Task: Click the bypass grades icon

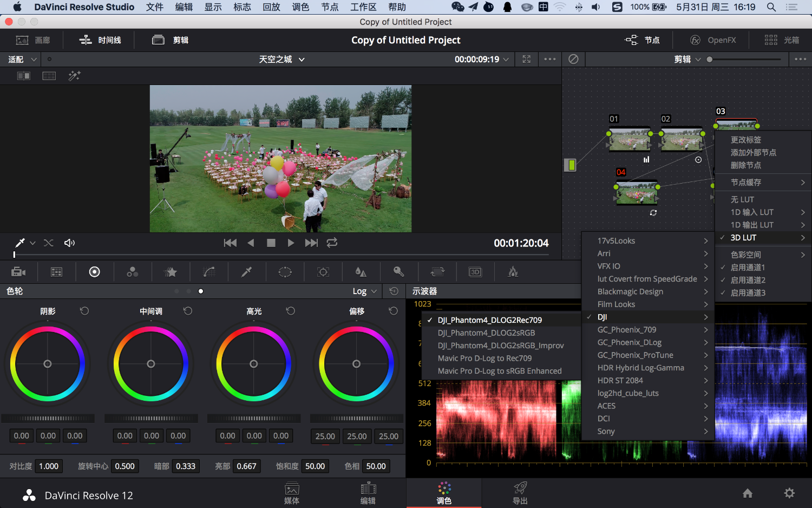Action: (x=573, y=59)
